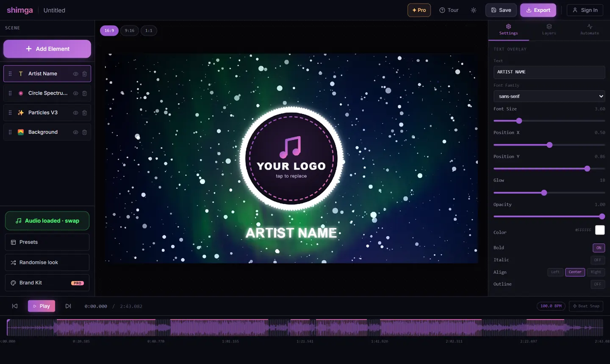Click the Font Size slider handle
The image size is (610, 364).
point(519,121)
